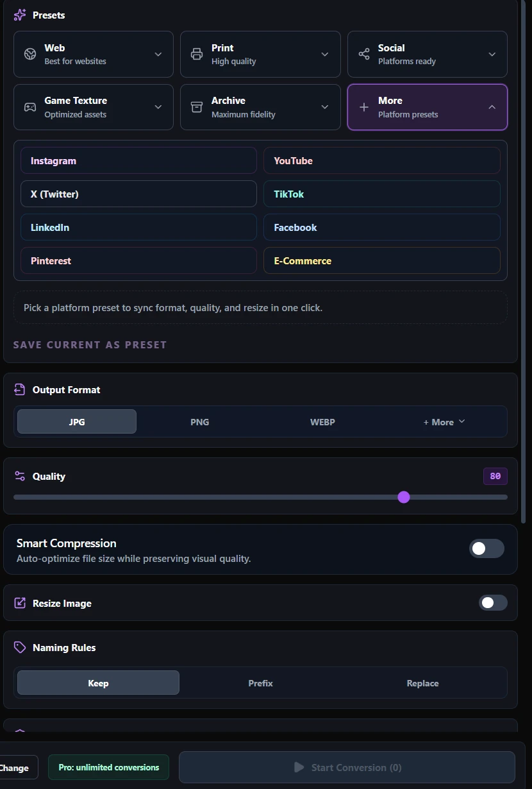The width and height of the screenshot is (532, 789).
Task: Click the Presets sparkle icon
Action: click(20, 15)
